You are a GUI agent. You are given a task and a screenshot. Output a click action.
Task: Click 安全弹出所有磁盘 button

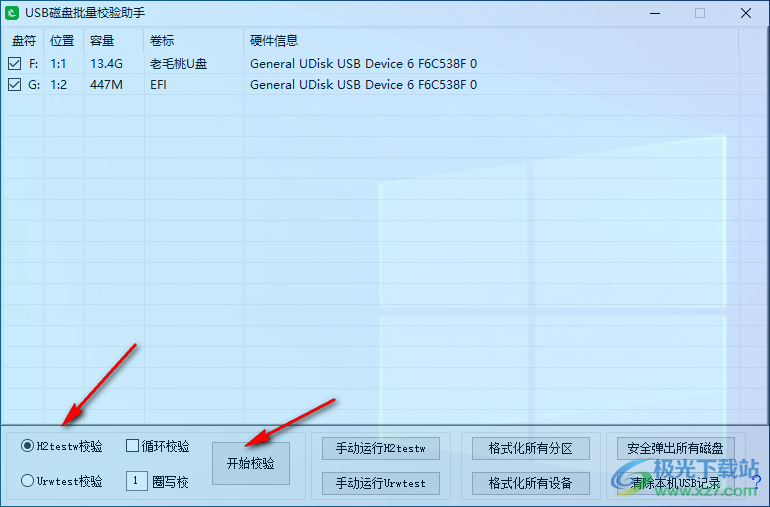676,449
